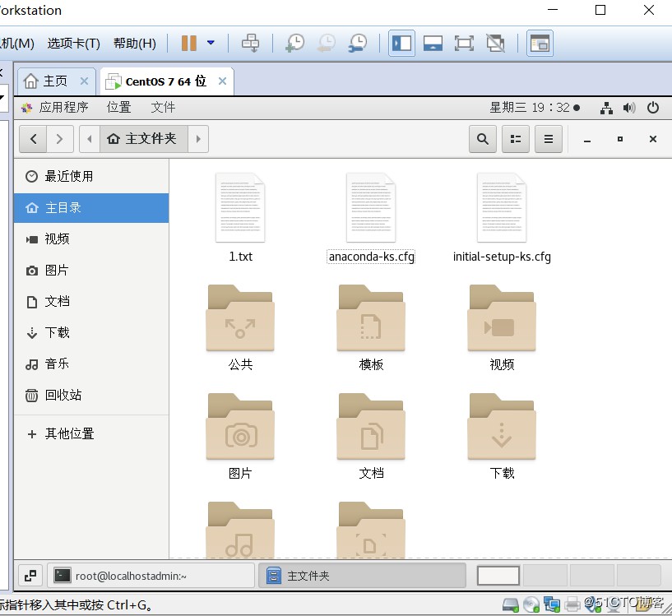672x616 pixels.
Task: Open the 帮助(H) menu
Action: (x=135, y=43)
